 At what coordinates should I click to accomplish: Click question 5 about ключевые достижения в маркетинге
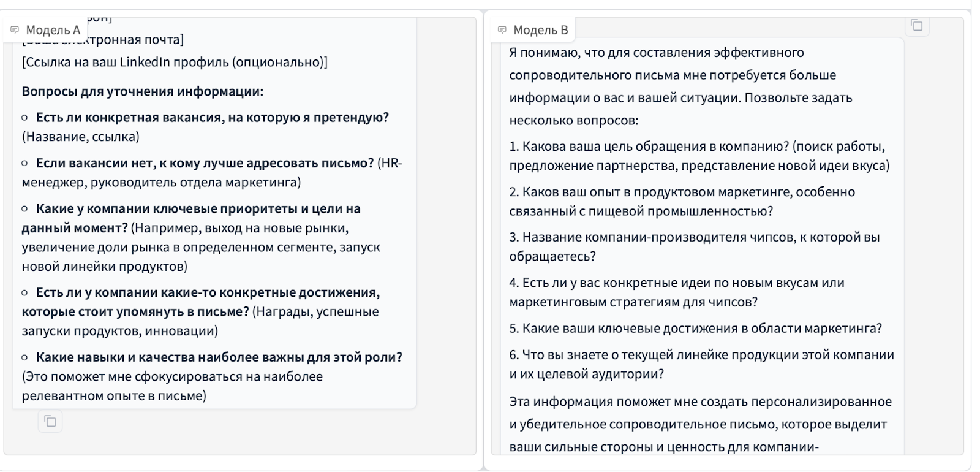[695, 328]
